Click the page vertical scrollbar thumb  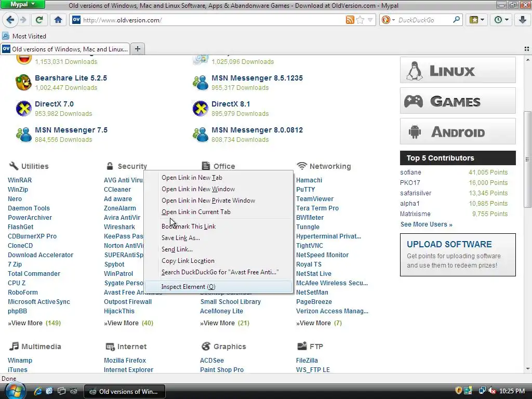click(x=527, y=159)
